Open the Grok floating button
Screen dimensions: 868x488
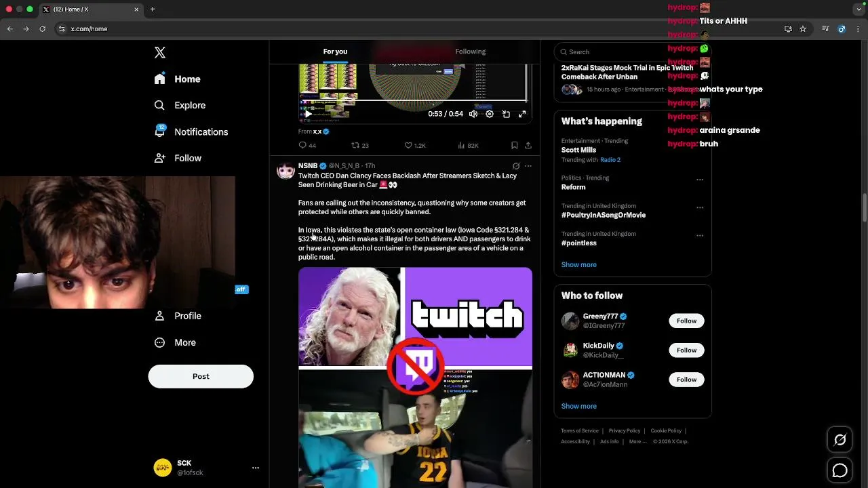click(x=840, y=441)
